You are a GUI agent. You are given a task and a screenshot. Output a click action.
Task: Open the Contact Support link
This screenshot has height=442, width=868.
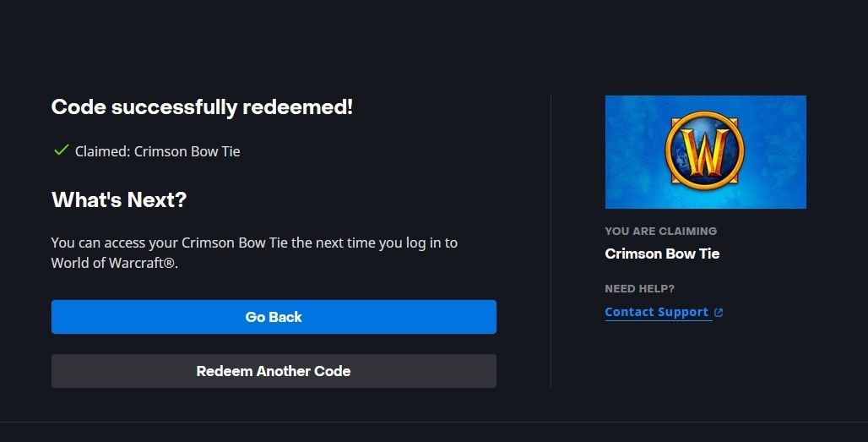click(x=656, y=312)
